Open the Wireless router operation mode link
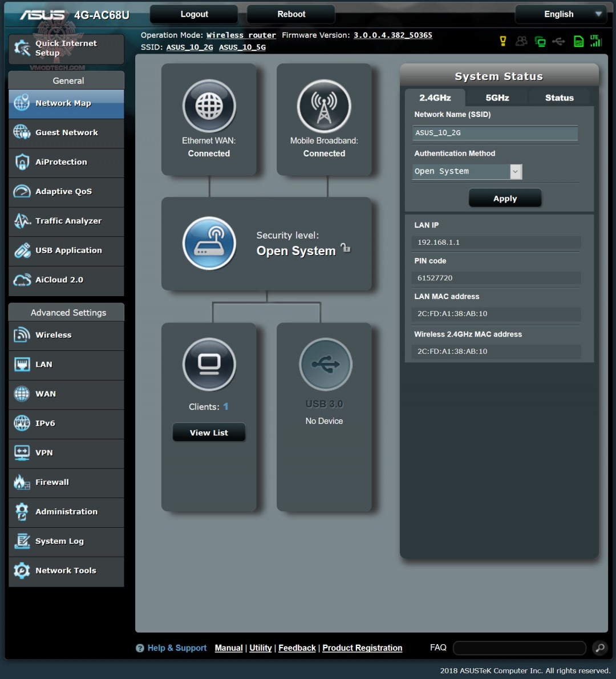The image size is (616, 679). pyautogui.click(x=241, y=35)
